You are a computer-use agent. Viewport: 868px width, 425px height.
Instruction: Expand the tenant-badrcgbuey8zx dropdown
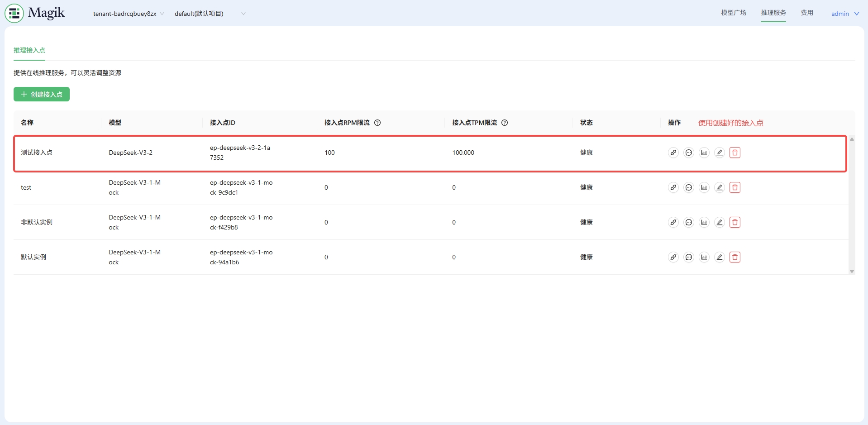point(129,14)
